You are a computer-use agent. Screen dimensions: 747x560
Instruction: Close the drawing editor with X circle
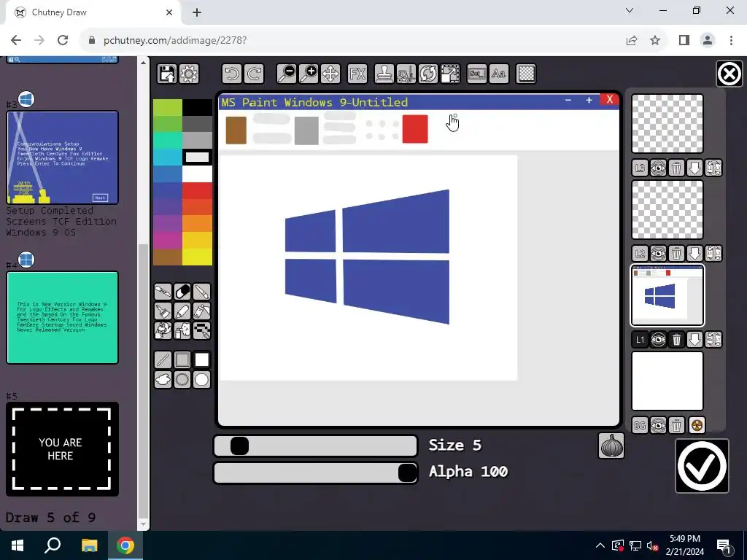[729, 74]
